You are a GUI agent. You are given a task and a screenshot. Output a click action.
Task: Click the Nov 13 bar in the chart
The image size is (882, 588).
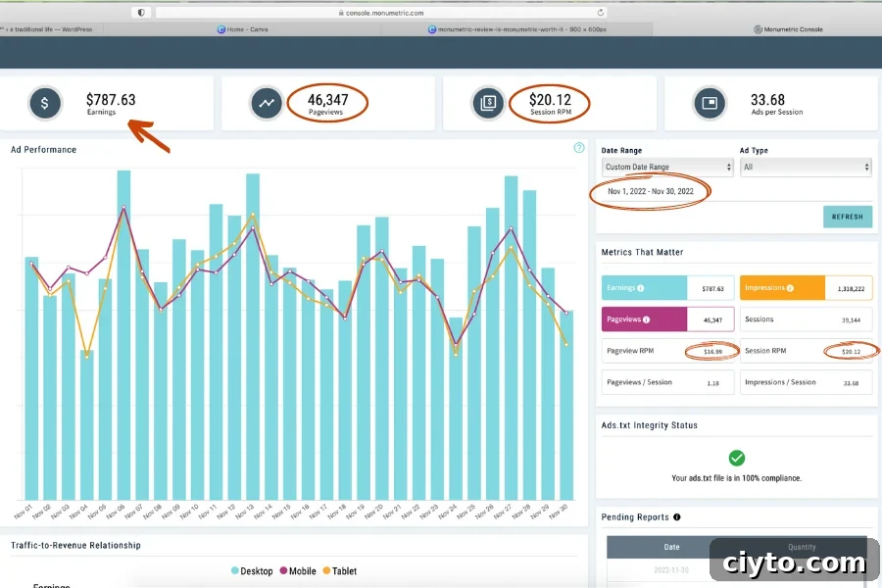coord(253,337)
